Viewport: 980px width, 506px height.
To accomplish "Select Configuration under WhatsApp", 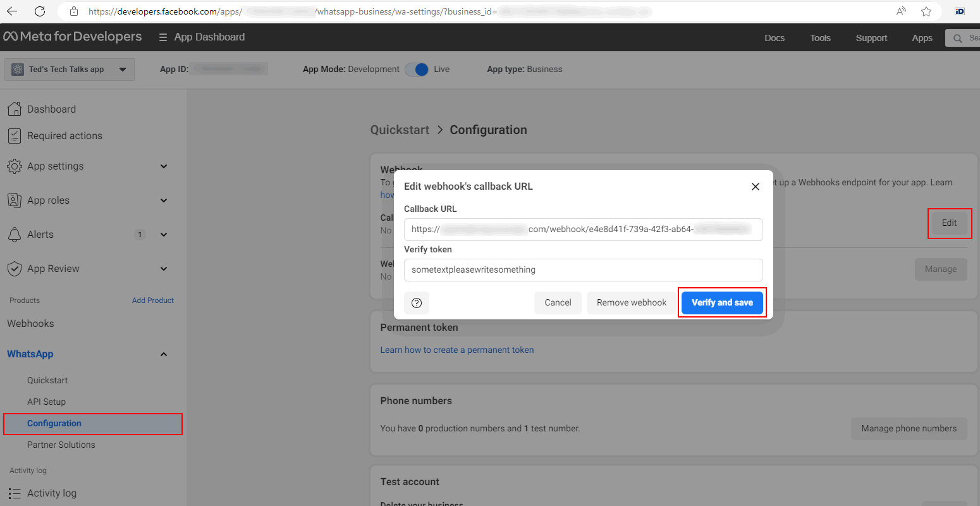I will pos(93,424).
